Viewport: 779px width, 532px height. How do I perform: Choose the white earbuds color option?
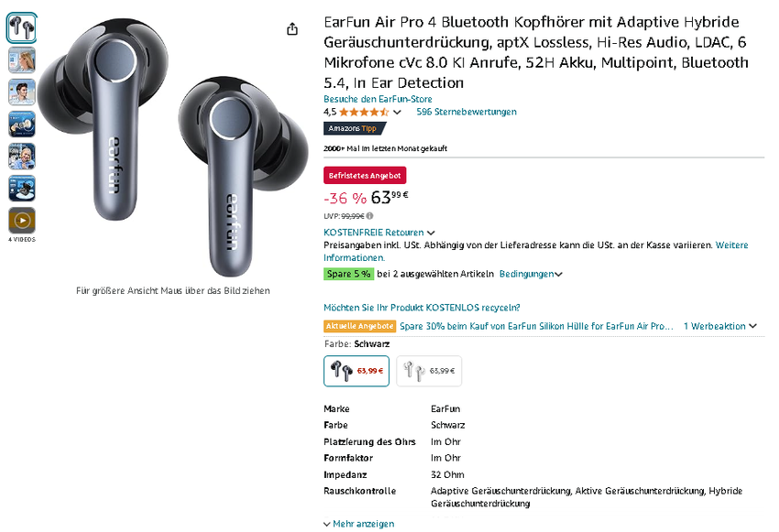click(429, 371)
